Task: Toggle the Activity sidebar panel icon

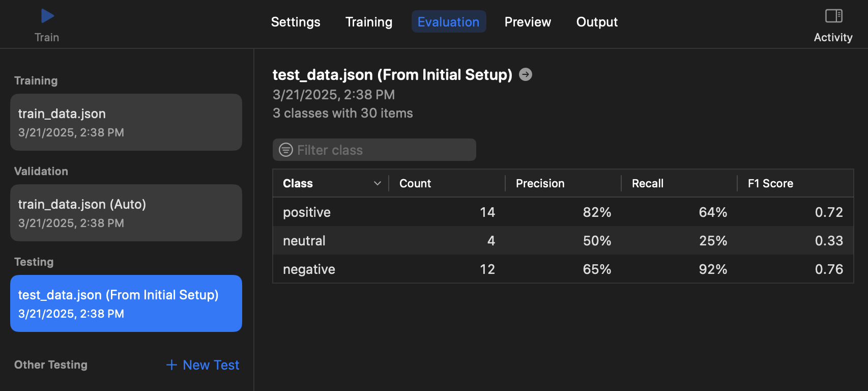Action: (833, 16)
